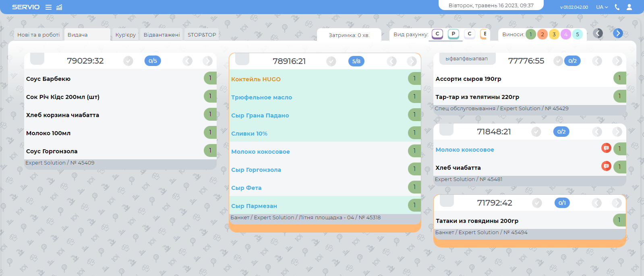Screen dimensions: 644x276
Task: Click the phone icon in header
Action: (x=617, y=7)
